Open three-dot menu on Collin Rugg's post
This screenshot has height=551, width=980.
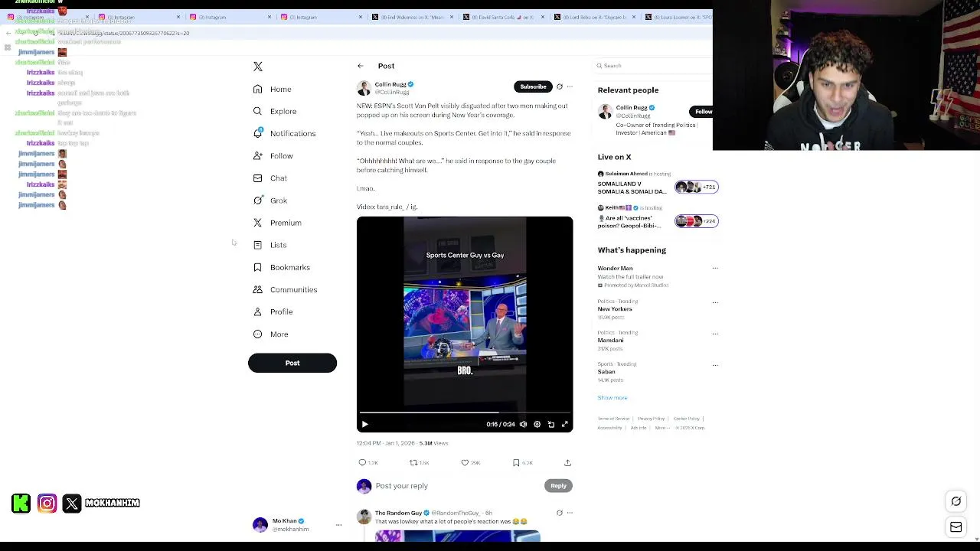(x=569, y=86)
